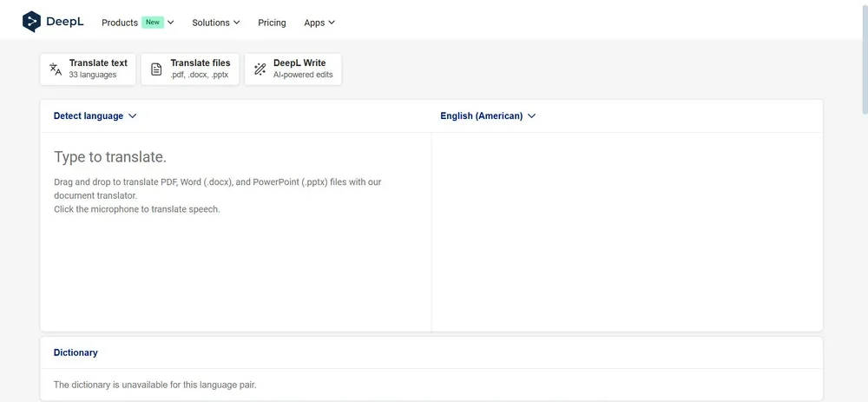This screenshot has height=402, width=868.
Task: Click the empty translation output panel
Action: pyautogui.click(x=627, y=230)
